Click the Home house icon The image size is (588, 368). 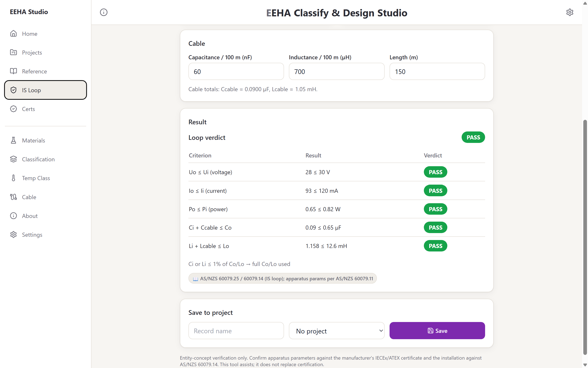coord(13,34)
